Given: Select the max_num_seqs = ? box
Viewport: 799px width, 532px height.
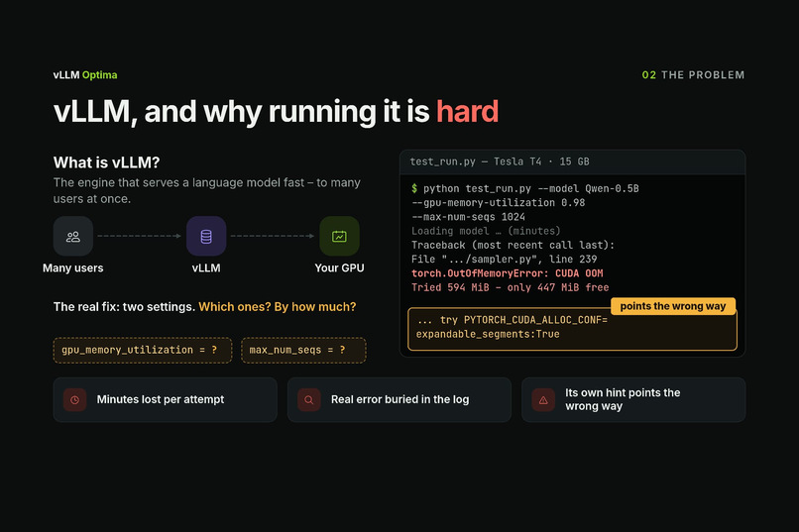Looking at the screenshot, I should pyautogui.click(x=303, y=351).
